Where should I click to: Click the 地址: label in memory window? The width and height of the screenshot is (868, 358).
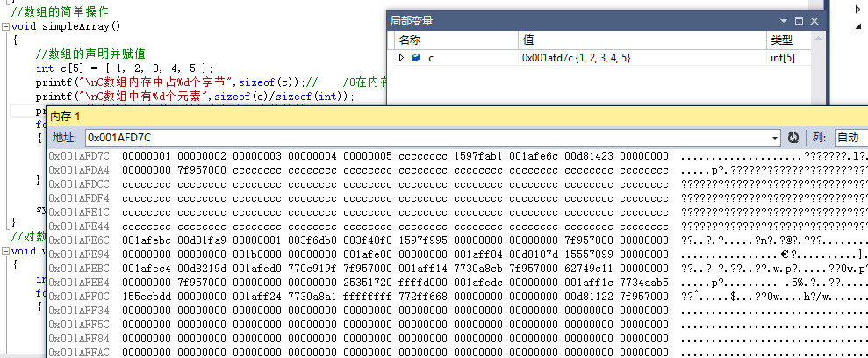[x=67, y=138]
